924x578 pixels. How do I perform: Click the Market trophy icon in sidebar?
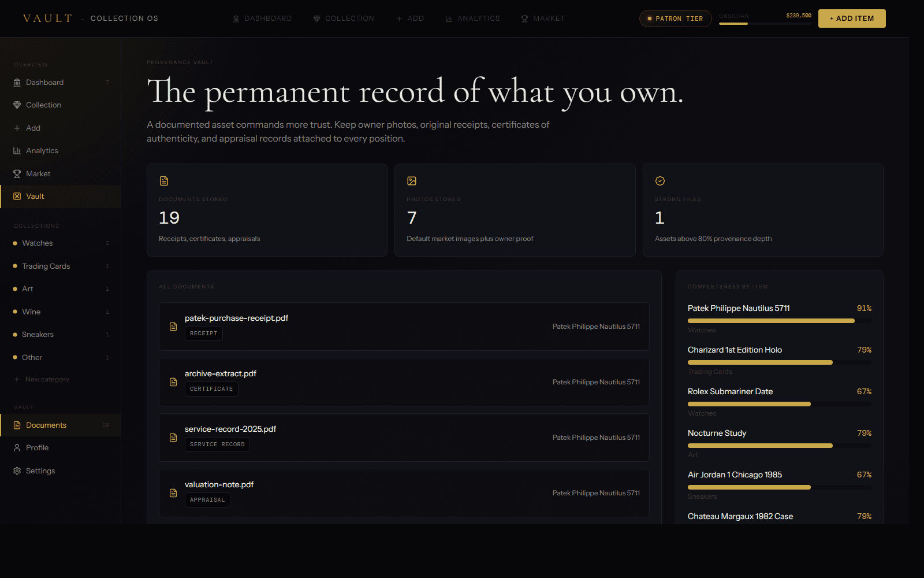point(17,174)
